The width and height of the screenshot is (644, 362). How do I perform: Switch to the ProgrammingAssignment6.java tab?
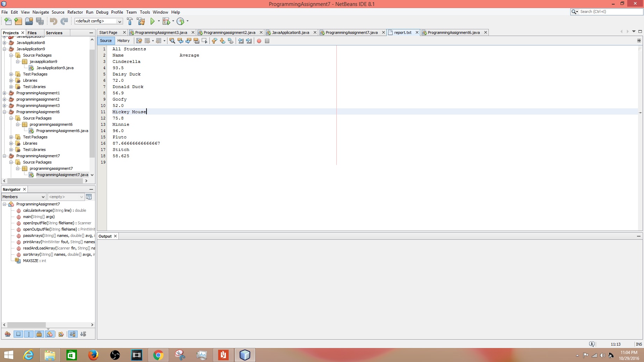[x=453, y=32]
